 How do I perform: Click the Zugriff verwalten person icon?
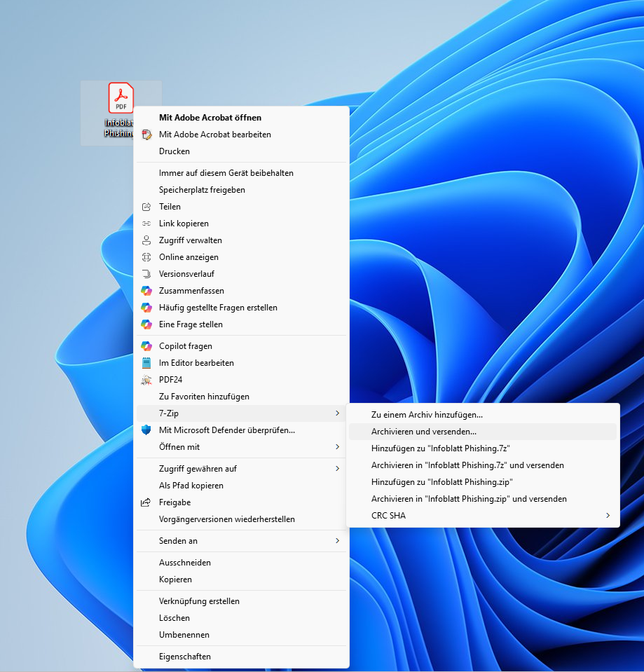pos(146,240)
